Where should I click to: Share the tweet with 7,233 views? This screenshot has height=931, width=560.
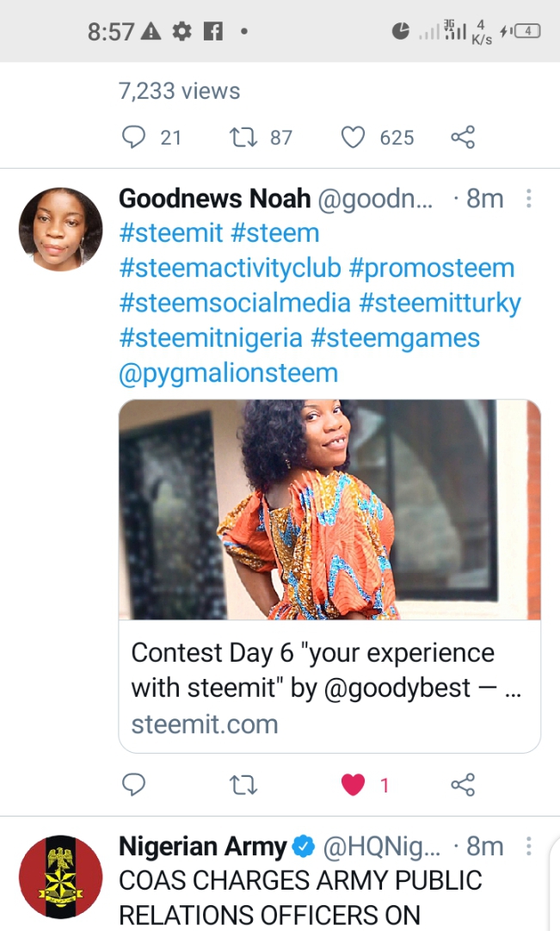[x=463, y=137]
